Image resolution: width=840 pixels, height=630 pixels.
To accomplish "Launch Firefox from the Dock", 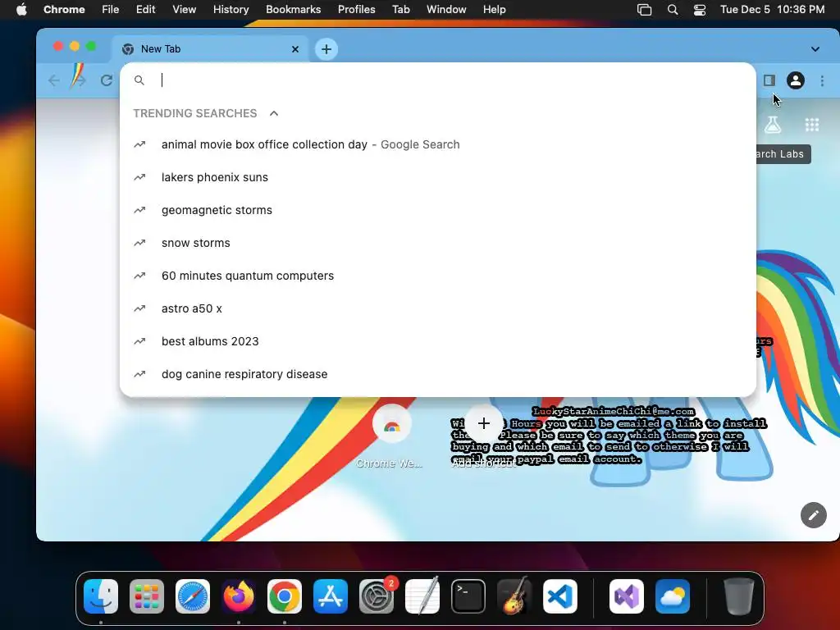I will [x=239, y=596].
